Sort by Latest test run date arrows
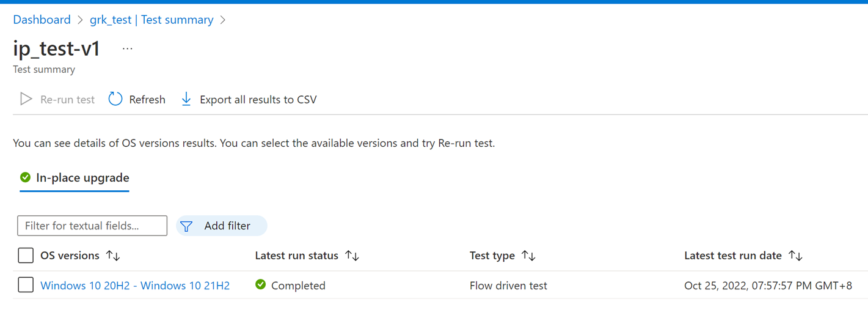This screenshot has height=326, width=868. click(x=795, y=256)
